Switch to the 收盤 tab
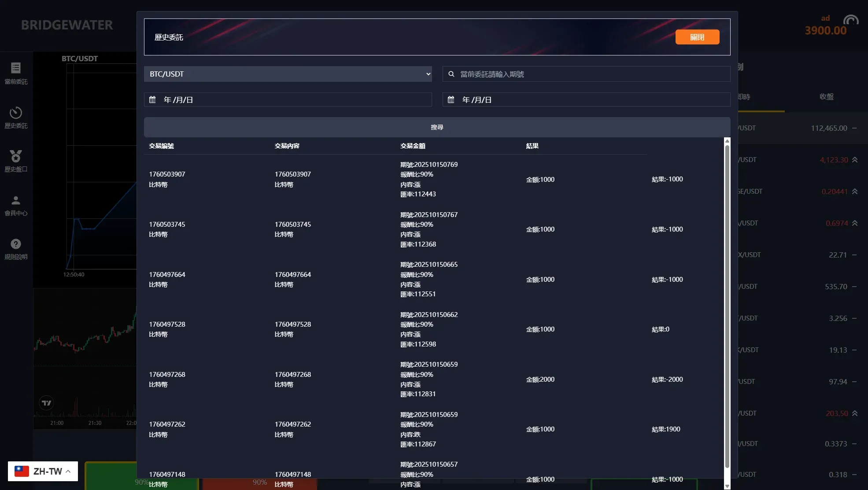The image size is (868, 490). point(826,97)
